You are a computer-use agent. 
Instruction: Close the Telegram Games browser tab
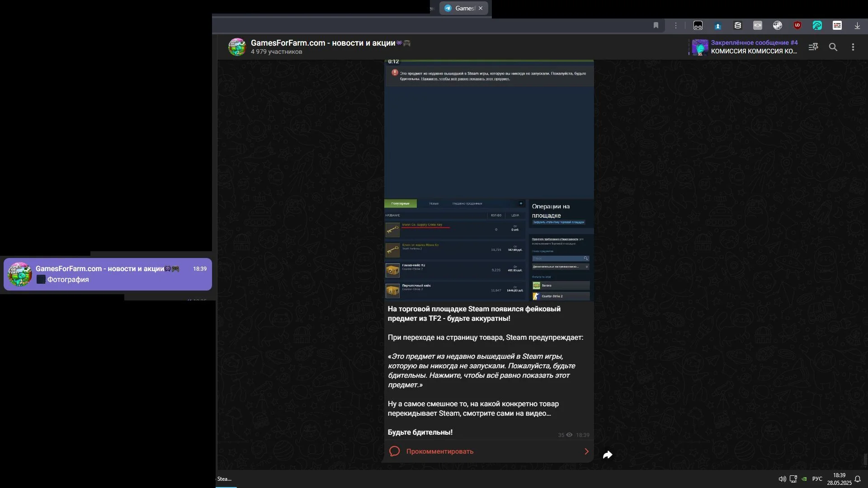coord(481,8)
